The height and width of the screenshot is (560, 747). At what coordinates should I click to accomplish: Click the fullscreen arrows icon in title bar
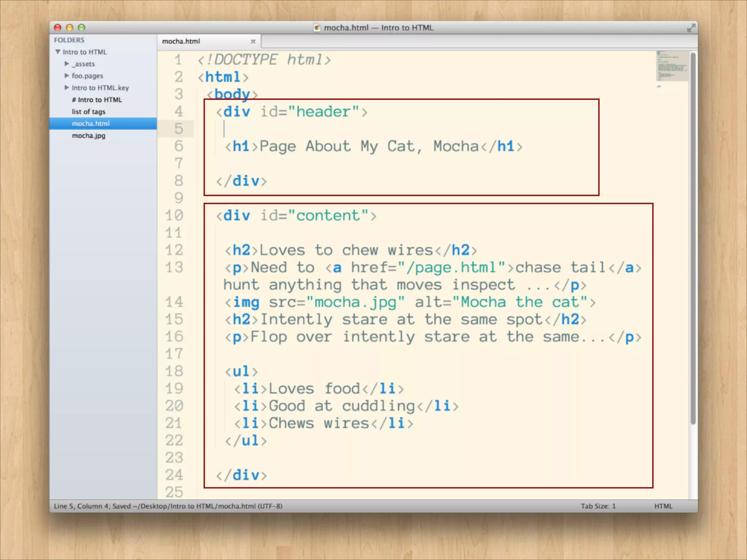point(690,28)
